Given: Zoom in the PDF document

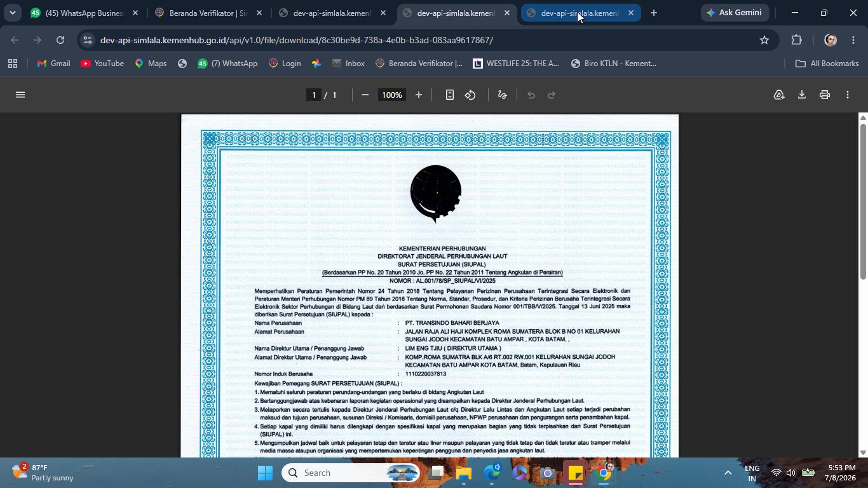Looking at the screenshot, I should click(x=418, y=95).
